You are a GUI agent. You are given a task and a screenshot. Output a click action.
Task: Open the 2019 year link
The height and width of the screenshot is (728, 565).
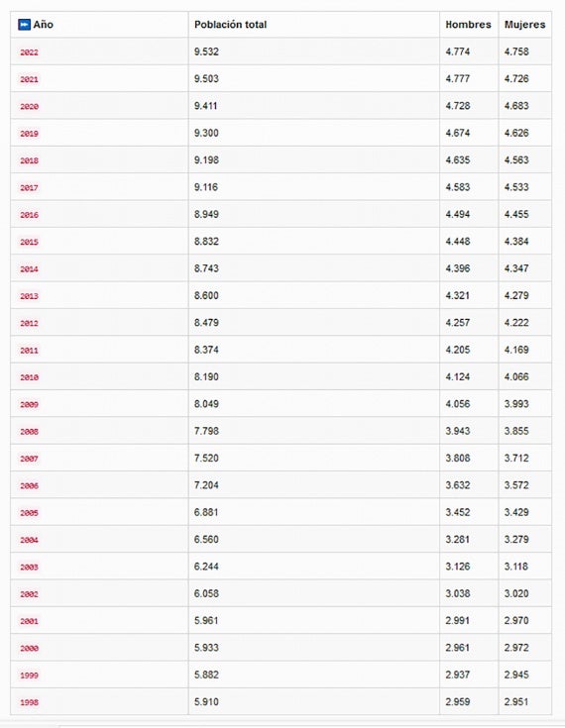click(29, 134)
